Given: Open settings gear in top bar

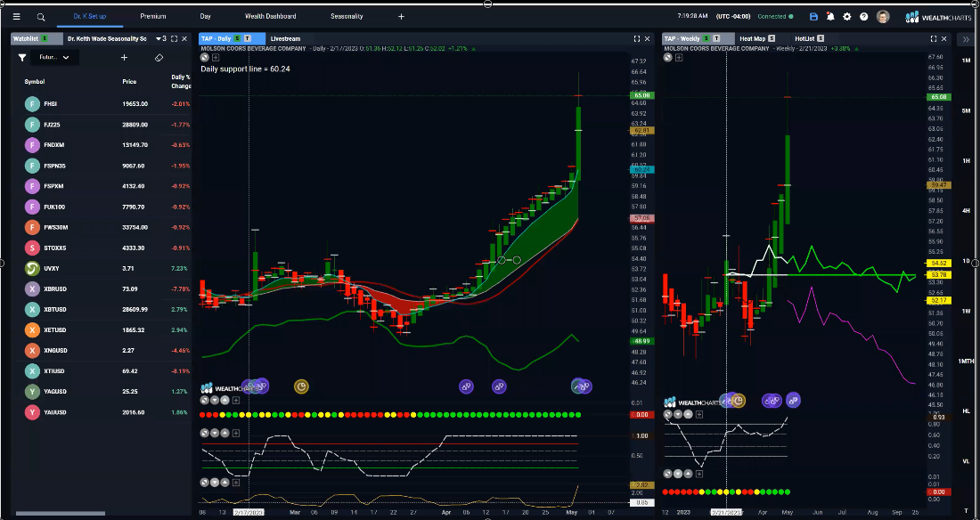Looking at the screenshot, I should [847, 17].
